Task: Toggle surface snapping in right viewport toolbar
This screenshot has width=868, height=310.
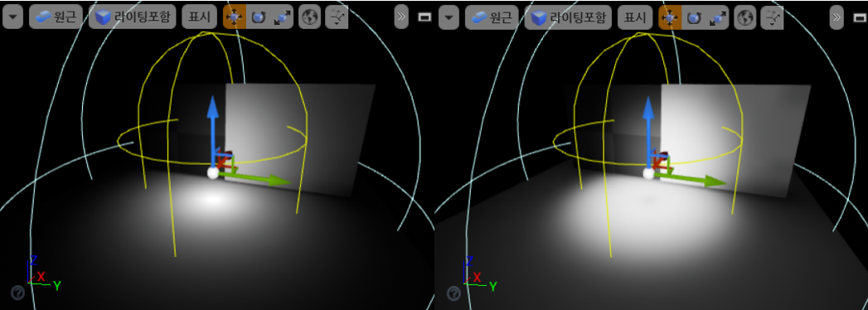Action: (x=772, y=17)
